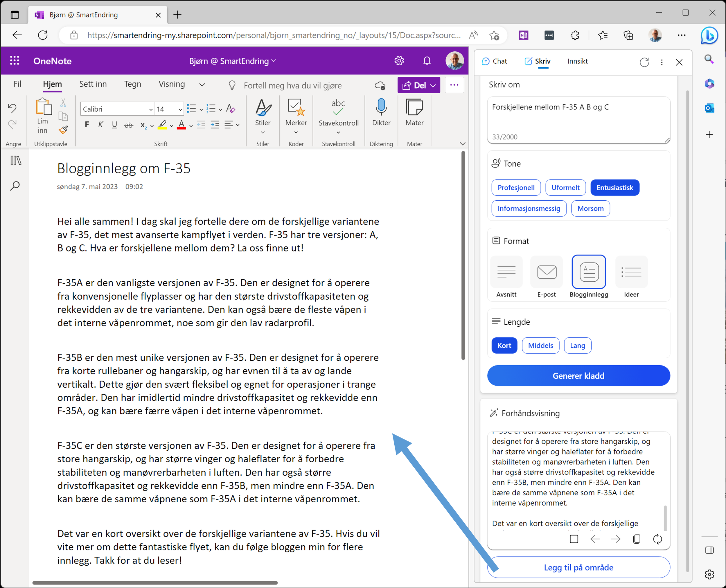
Task: Click the copy draft icon in preview
Action: [x=636, y=539]
